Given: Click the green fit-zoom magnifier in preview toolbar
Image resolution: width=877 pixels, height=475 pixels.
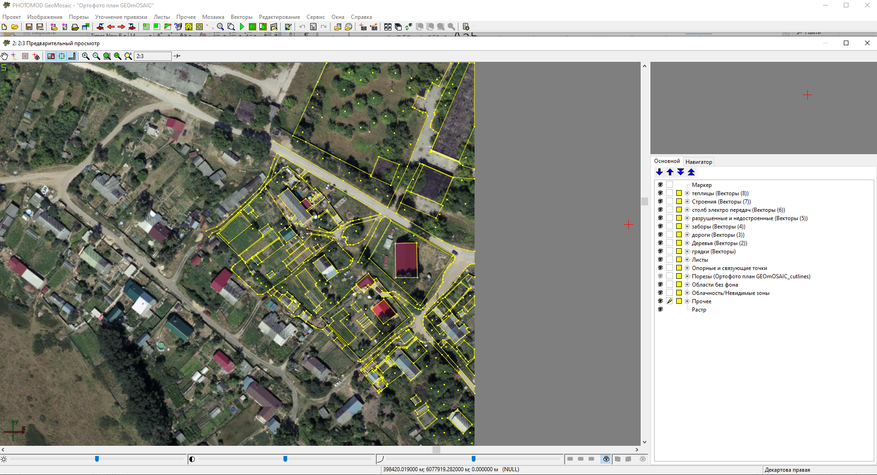Looking at the screenshot, I should coord(107,56).
